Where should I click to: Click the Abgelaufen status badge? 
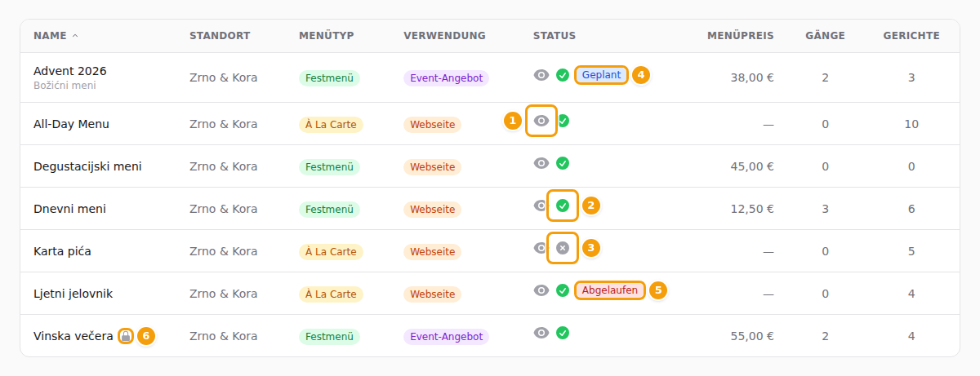[610, 290]
